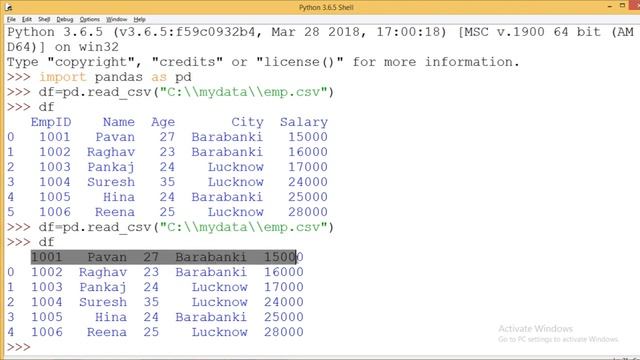The image size is (640, 360).
Task: Click the empty prompt at the bottom
Action: point(18,347)
